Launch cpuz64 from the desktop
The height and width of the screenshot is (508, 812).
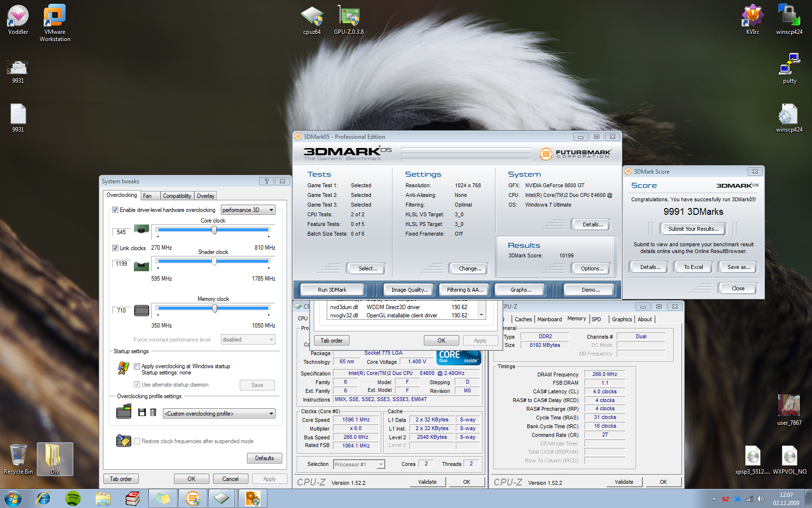tap(312, 20)
